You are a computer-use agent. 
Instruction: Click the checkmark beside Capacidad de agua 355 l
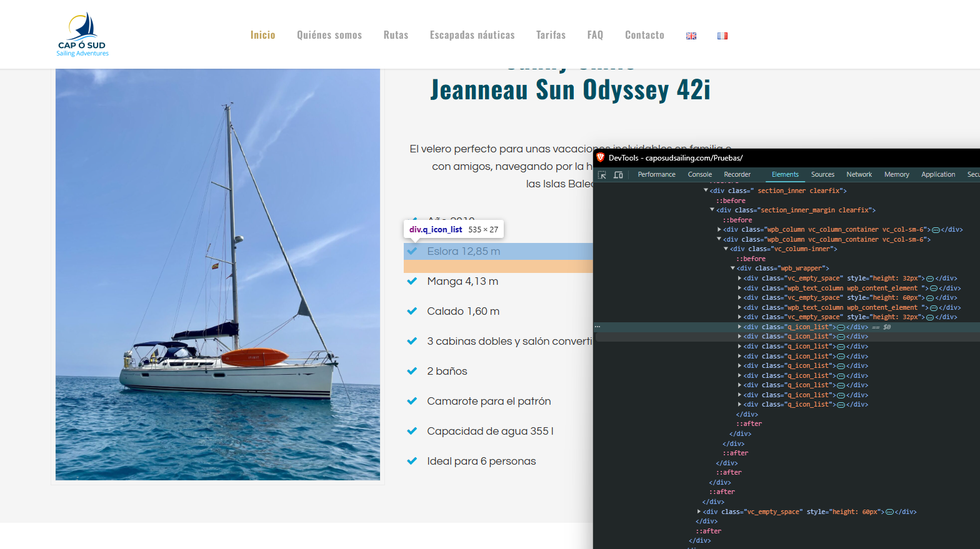point(412,431)
